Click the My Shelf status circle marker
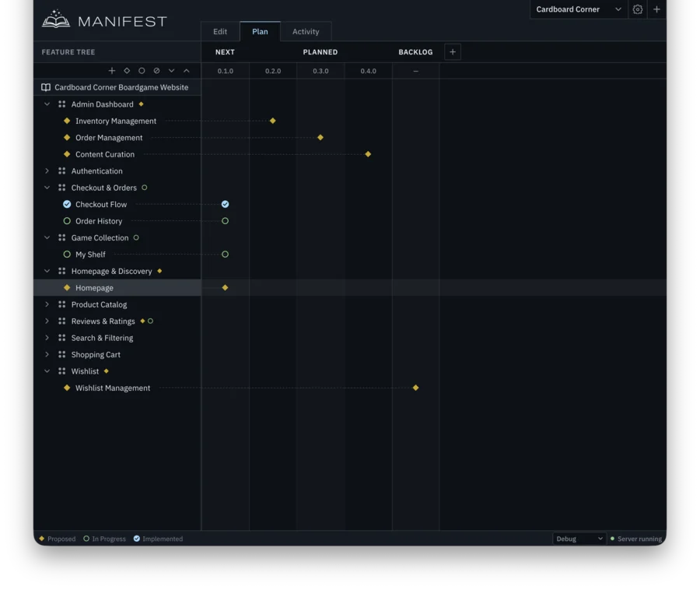The height and width of the screenshot is (590, 700). [x=225, y=254]
